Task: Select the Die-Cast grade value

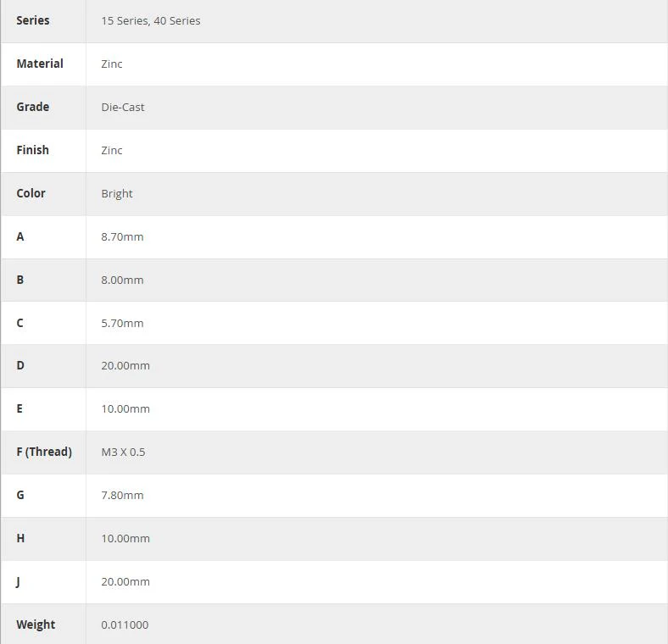Action: point(123,107)
